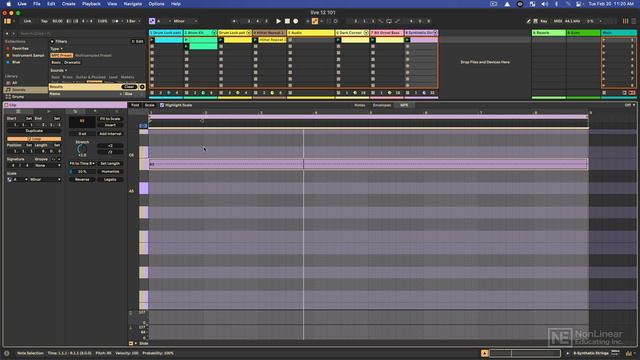Launch the clip in Synthetic Strings track
Image resolution: width=640 pixels, height=360 pixels.
[x=407, y=40]
